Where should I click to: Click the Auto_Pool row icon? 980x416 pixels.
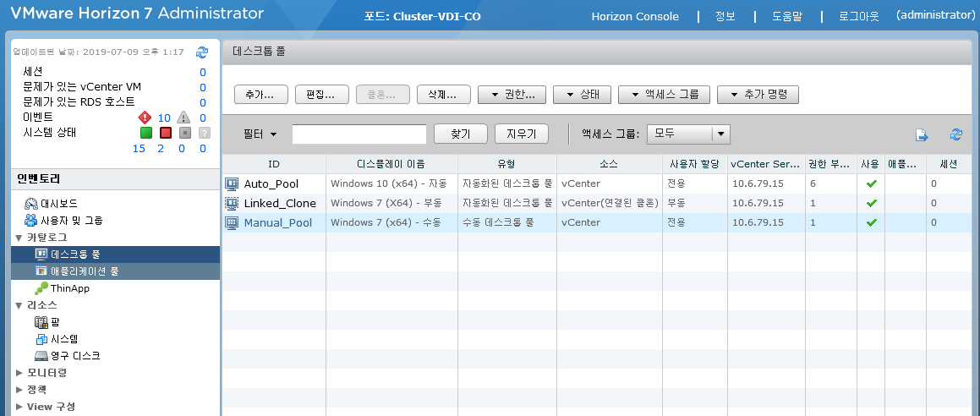(x=232, y=183)
